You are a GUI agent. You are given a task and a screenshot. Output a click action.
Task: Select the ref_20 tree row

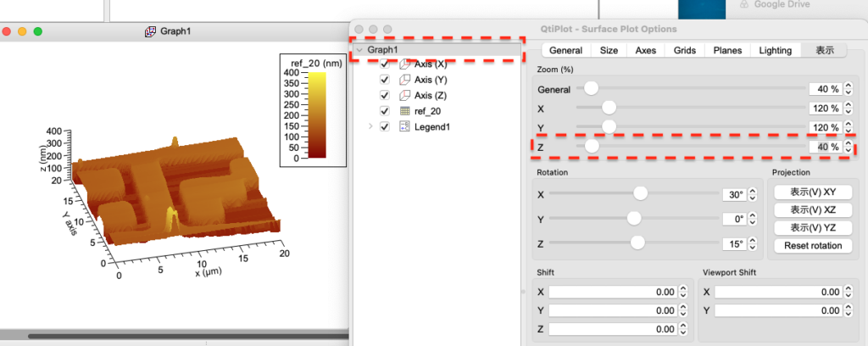click(x=437, y=111)
